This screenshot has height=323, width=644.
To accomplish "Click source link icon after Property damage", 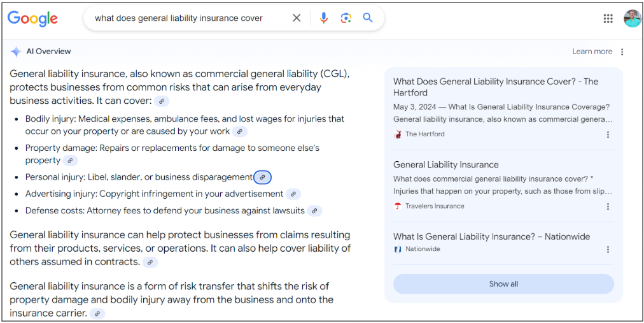I will (70, 161).
